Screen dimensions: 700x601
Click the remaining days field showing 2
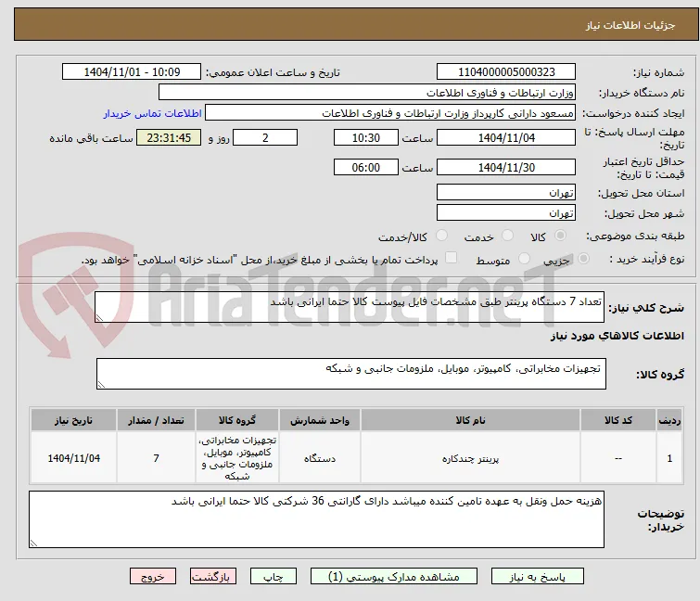pos(265,137)
